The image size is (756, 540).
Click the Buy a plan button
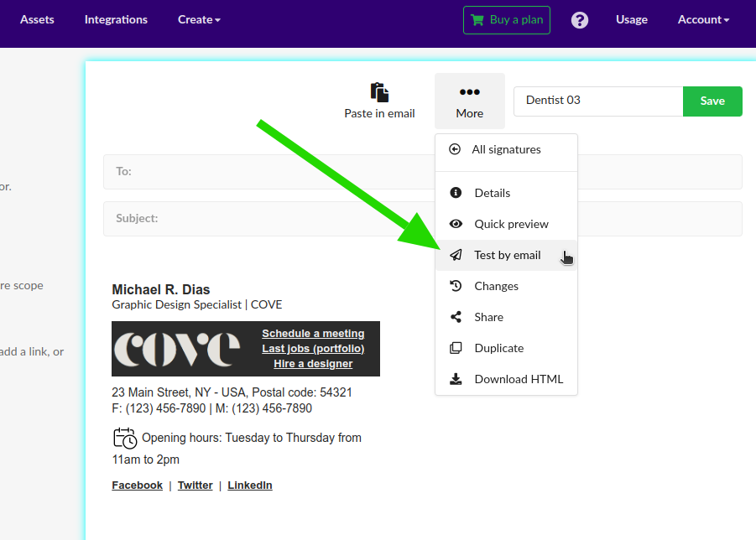click(x=506, y=19)
